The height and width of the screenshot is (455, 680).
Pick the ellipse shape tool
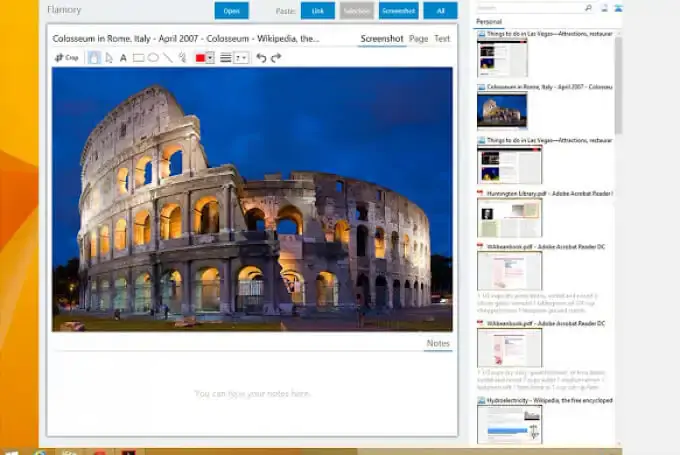(153, 58)
